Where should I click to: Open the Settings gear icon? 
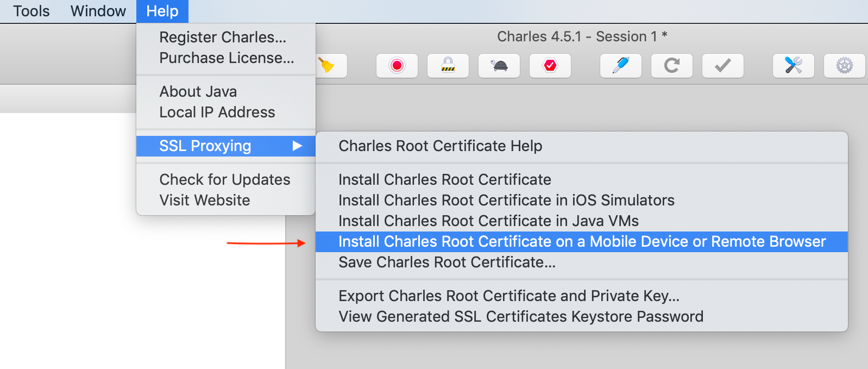point(845,66)
